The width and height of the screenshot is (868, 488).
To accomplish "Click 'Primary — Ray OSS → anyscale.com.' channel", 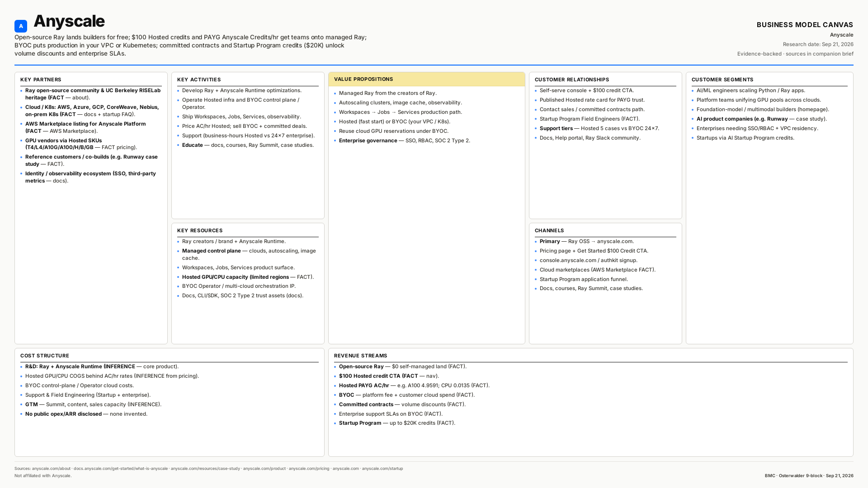I will point(587,241).
